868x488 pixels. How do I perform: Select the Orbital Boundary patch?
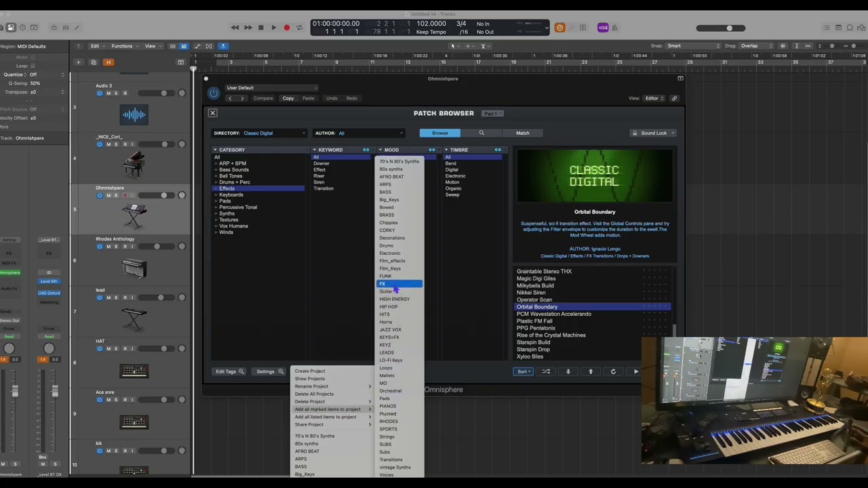click(x=593, y=307)
